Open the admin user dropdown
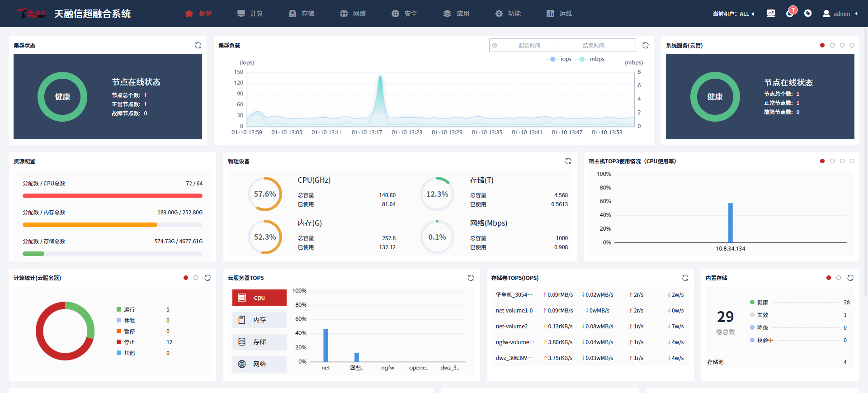 click(x=841, y=14)
